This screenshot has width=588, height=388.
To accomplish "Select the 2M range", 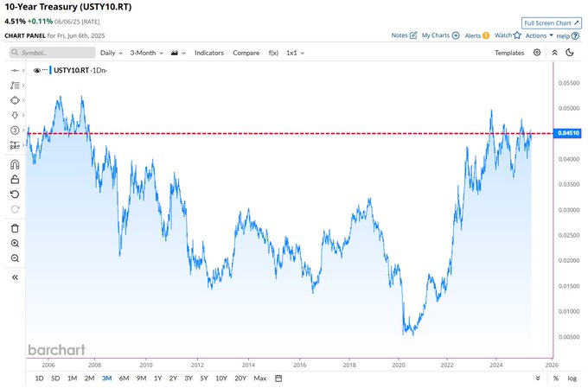I will point(89,378).
